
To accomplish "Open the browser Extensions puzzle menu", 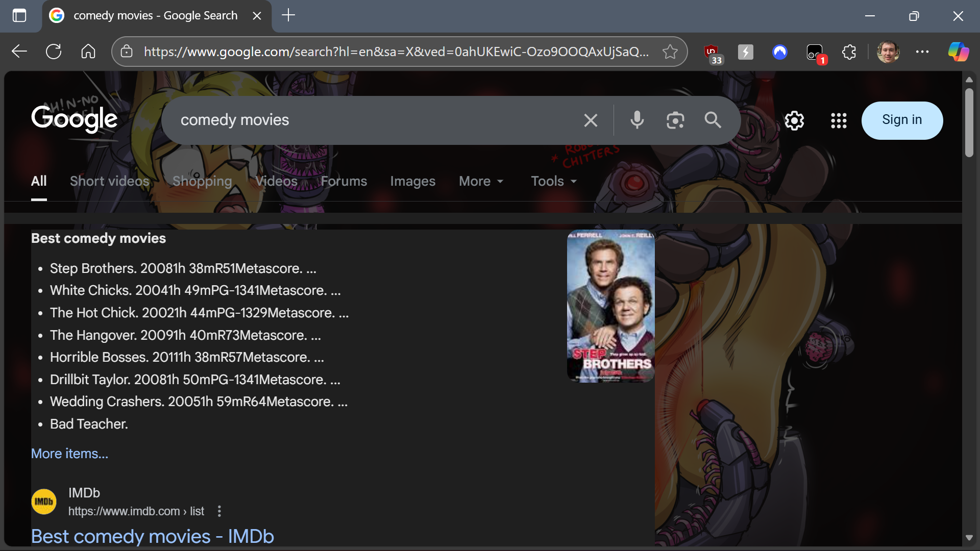I will pos(849,52).
